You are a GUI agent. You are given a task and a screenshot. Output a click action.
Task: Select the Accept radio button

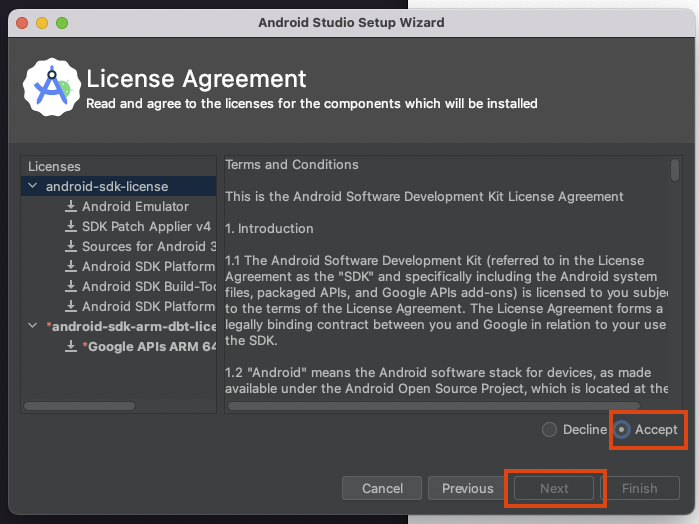click(621, 429)
